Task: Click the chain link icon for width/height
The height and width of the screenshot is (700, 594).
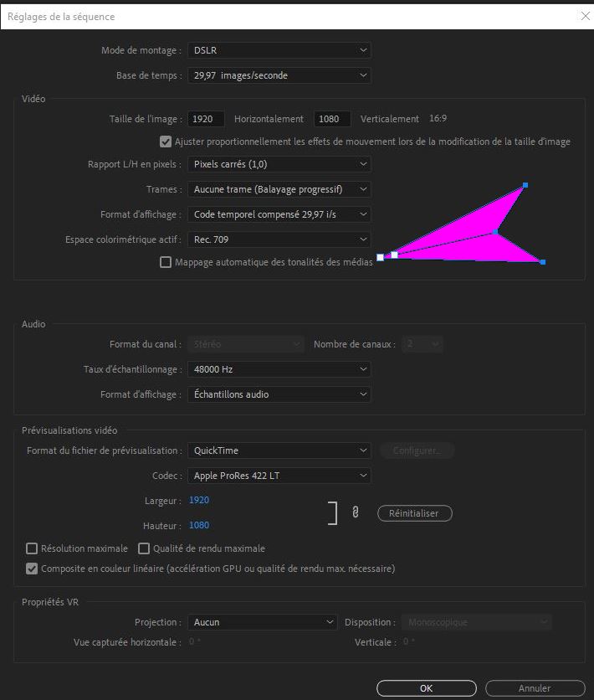Action: 356,513
